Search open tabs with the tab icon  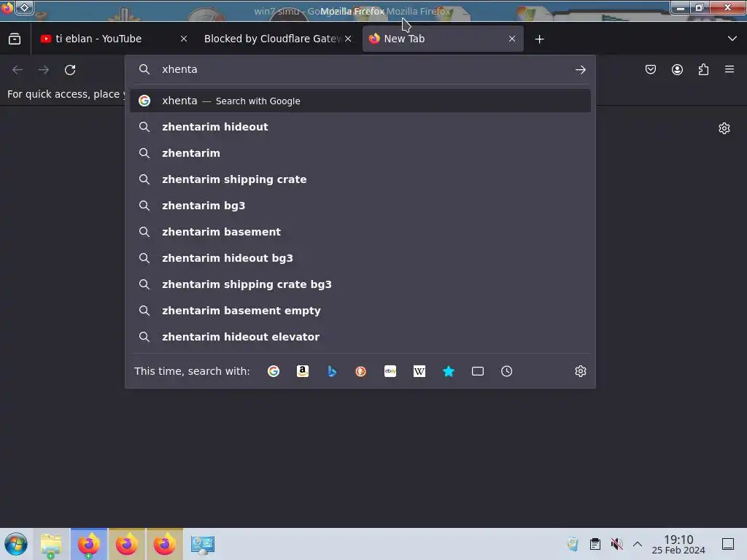coord(478,371)
